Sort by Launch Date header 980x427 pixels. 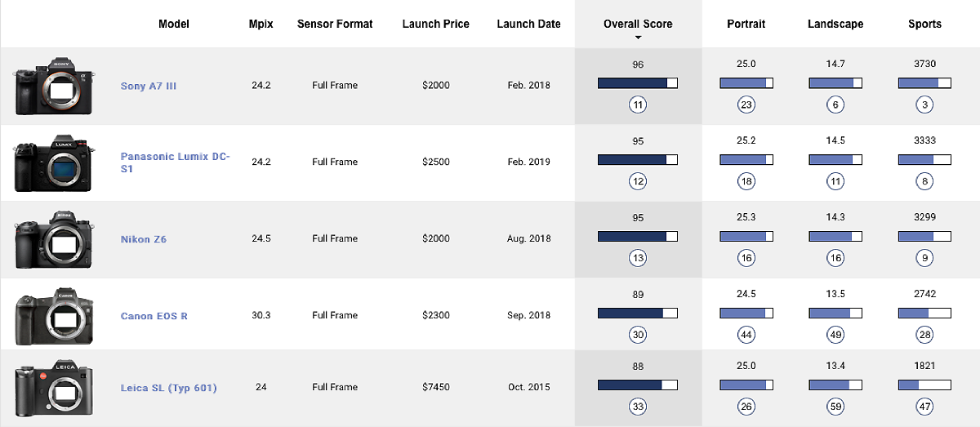click(528, 24)
